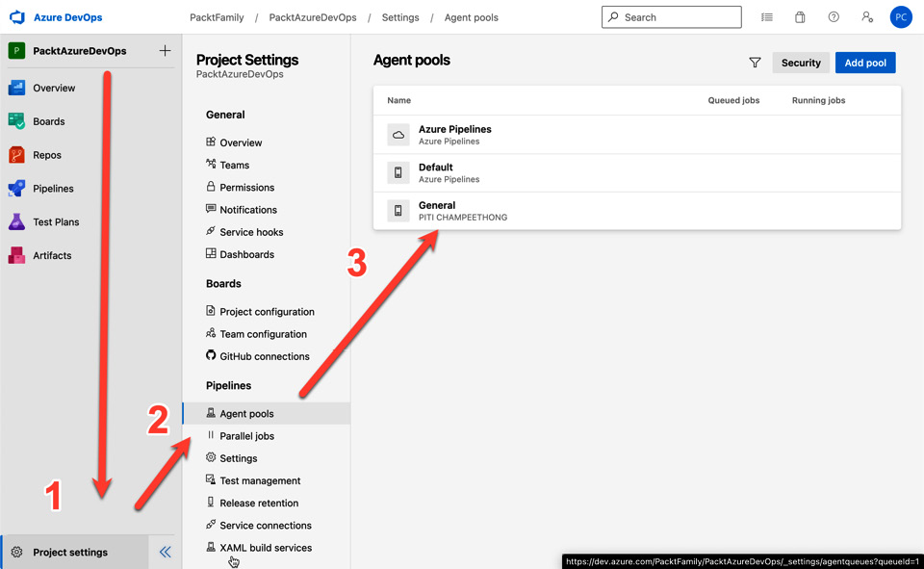Open the Marketplace shopping bag icon
Screen dimensions: 924x569
pos(800,17)
